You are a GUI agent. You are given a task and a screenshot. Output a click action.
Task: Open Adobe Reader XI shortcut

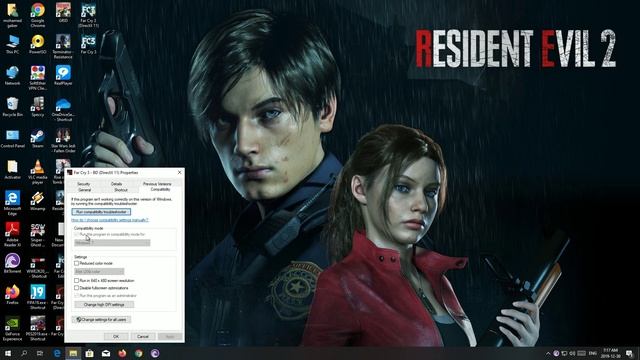12,234
